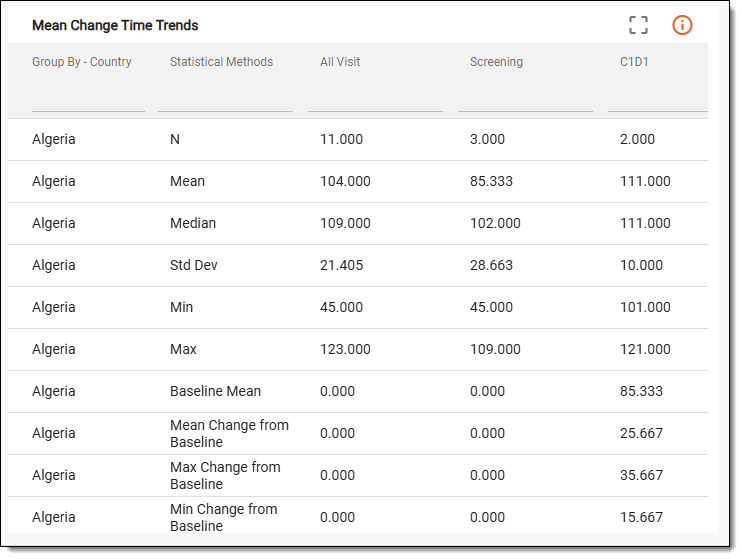
Task: Select the 35.667 value
Action: pos(641,475)
